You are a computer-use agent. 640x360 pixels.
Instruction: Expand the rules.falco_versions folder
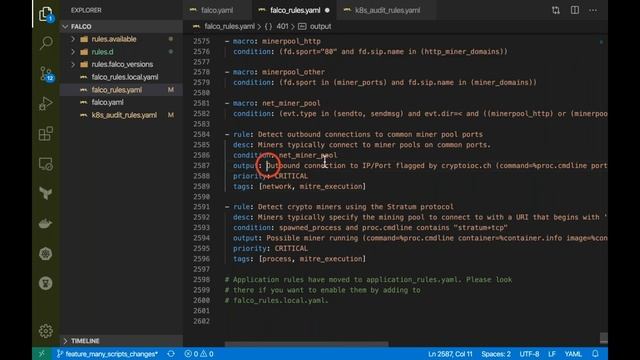tap(73, 64)
